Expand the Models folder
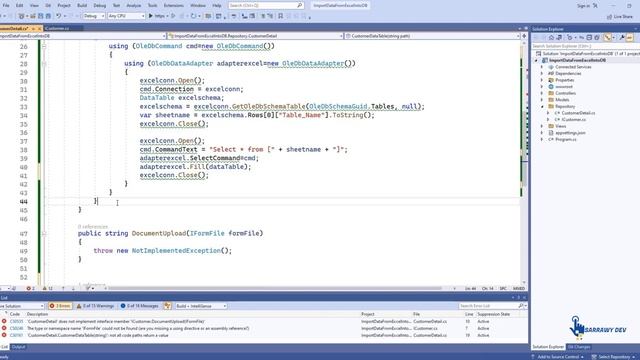 pos(542,100)
